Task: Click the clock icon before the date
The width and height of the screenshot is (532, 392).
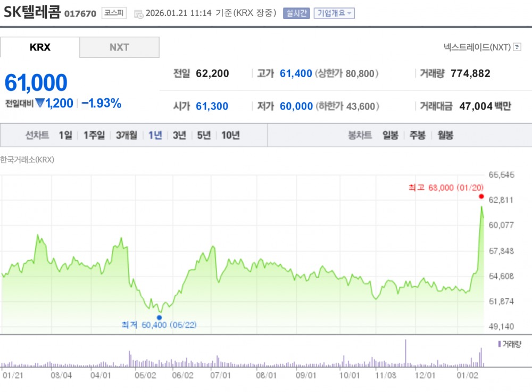Action: click(138, 14)
